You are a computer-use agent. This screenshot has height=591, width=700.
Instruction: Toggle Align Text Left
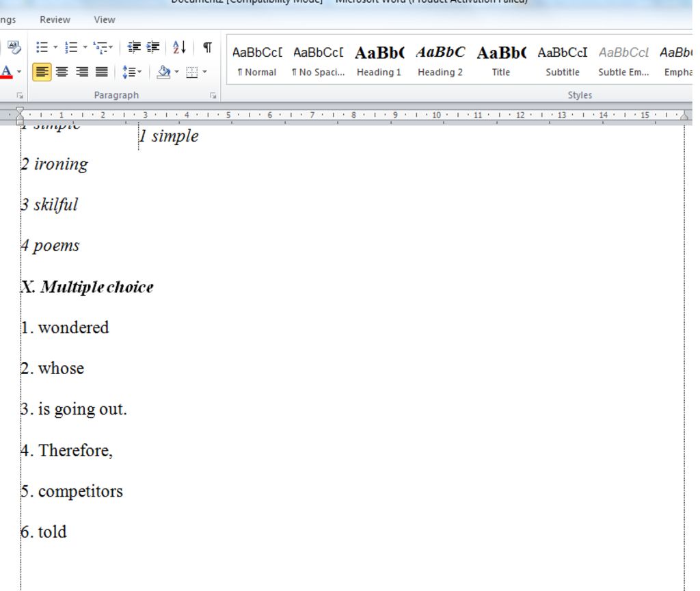(x=42, y=71)
